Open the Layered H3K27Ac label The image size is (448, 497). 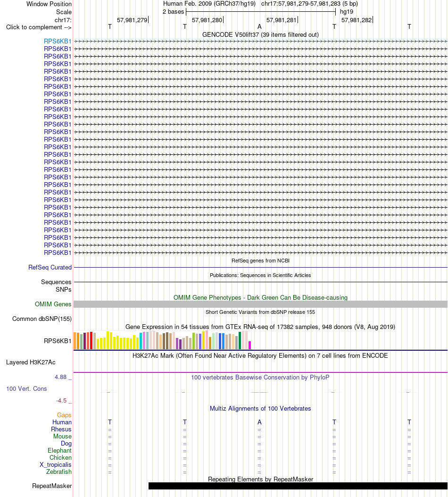[31, 362]
